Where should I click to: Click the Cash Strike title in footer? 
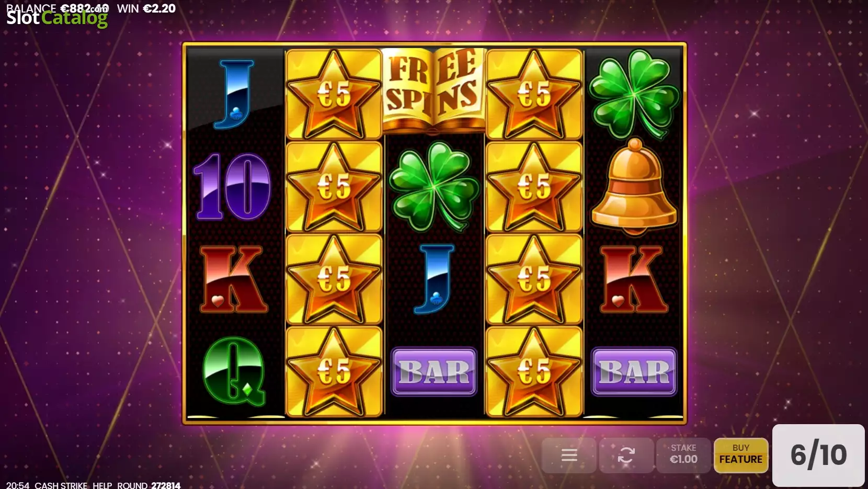61,485
